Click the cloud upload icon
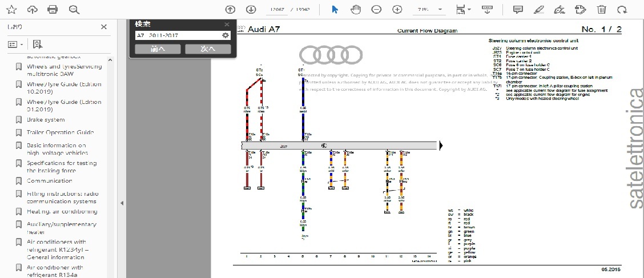Image resolution: width=644 pixels, height=278 pixels. pyautogui.click(x=32, y=10)
